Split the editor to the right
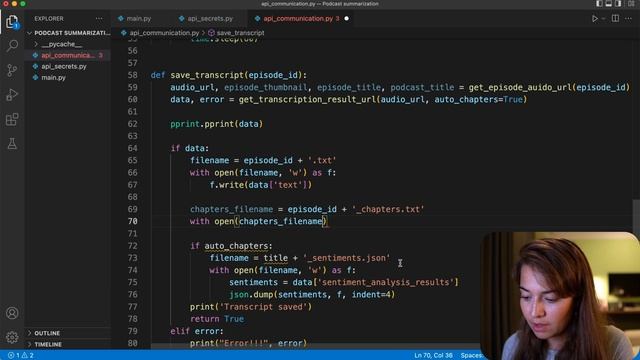Screen dimensions: 640x360 615,18
